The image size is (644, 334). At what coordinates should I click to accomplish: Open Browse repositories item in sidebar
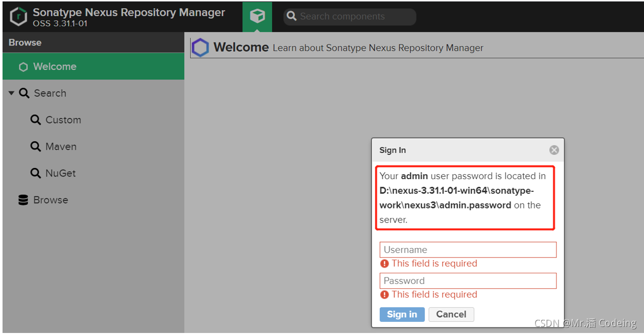coord(93,200)
